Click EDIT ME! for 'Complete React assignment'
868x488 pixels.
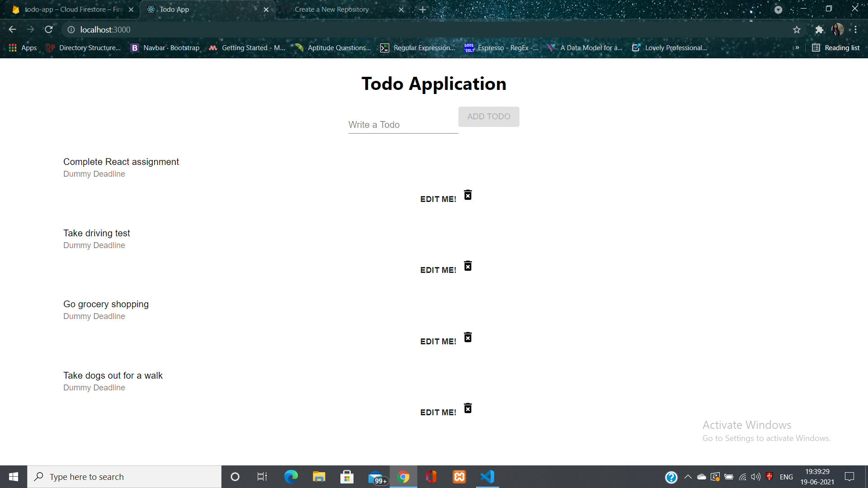click(438, 198)
